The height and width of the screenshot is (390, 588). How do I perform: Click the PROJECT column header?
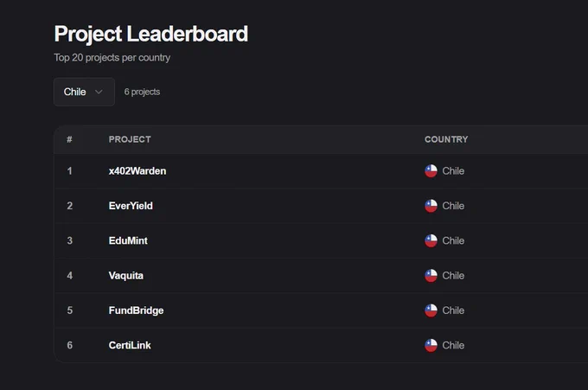coord(130,139)
